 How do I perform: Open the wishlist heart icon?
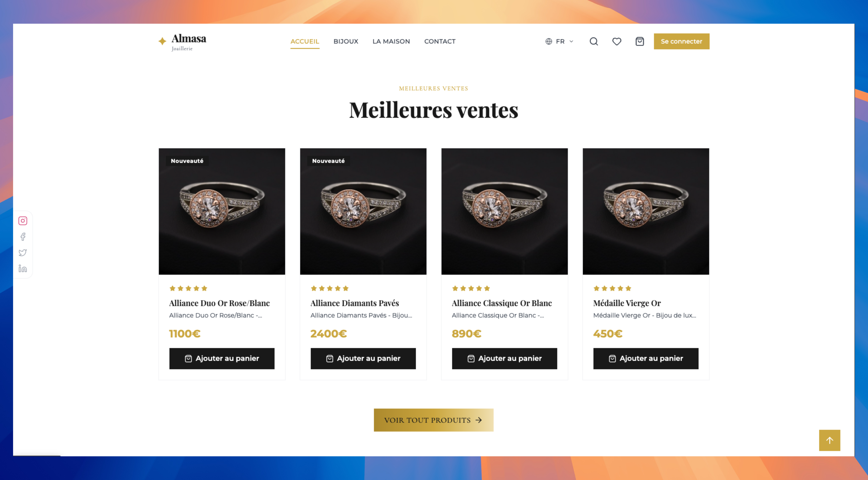[x=617, y=41]
